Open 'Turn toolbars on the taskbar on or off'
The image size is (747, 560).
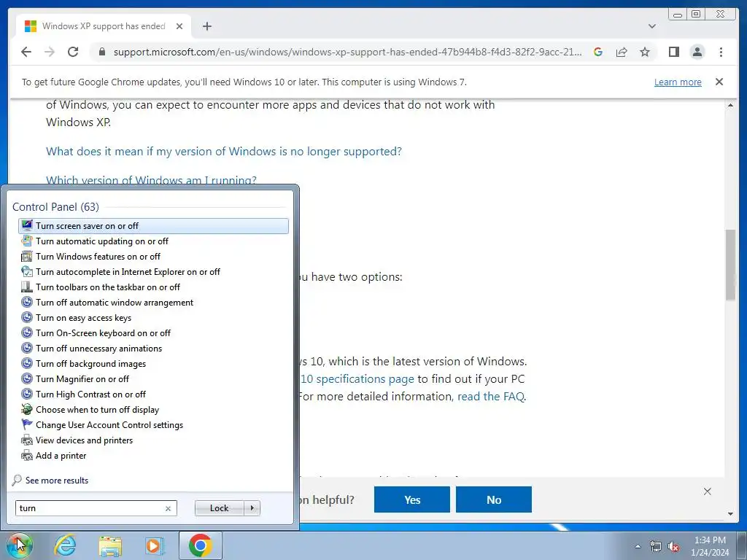tap(153, 287)
